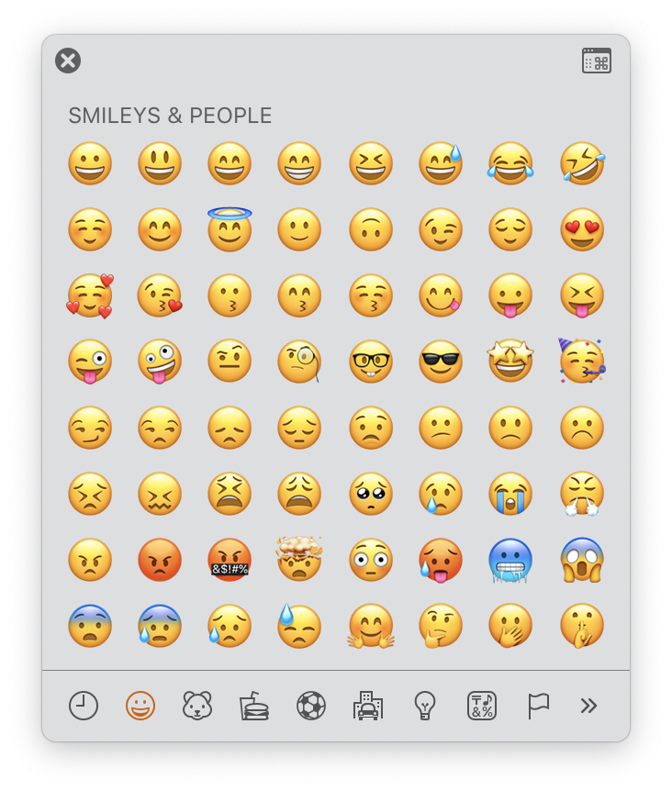The image size is (672, 791).
Task: Choose the cursing face with symbols emoji
Action: pos(230,560)
